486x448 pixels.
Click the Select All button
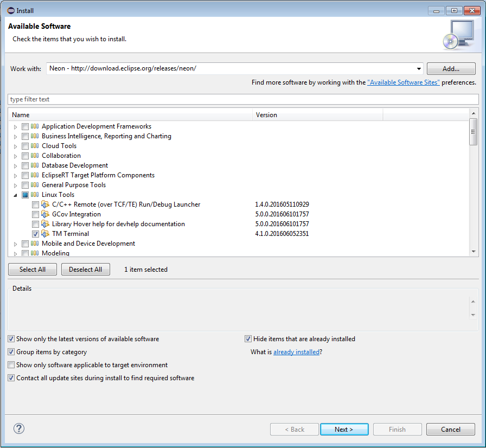point(33,270)
